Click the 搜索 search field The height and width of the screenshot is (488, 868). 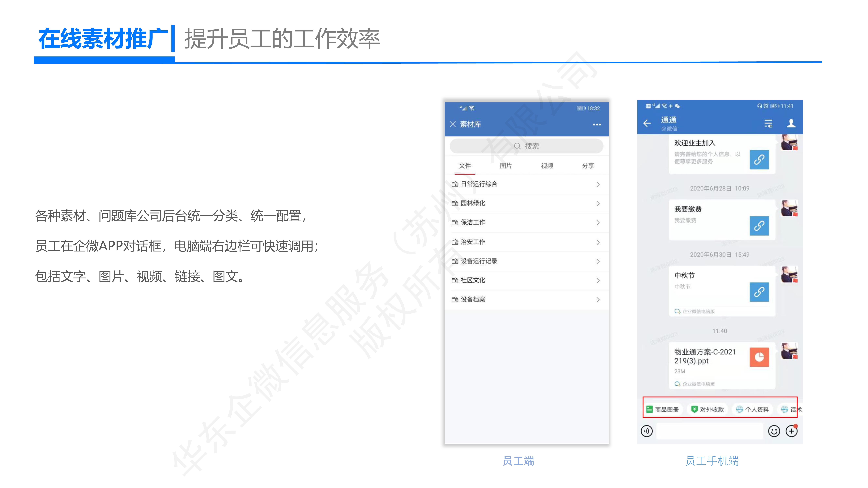pos(526,146)
